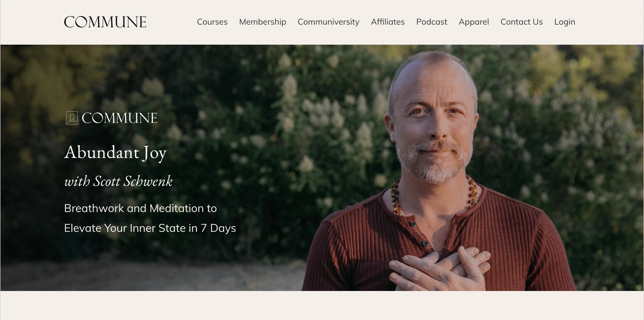Open the Courses menu item
This screenshot has height=320, width=644.
212,22
